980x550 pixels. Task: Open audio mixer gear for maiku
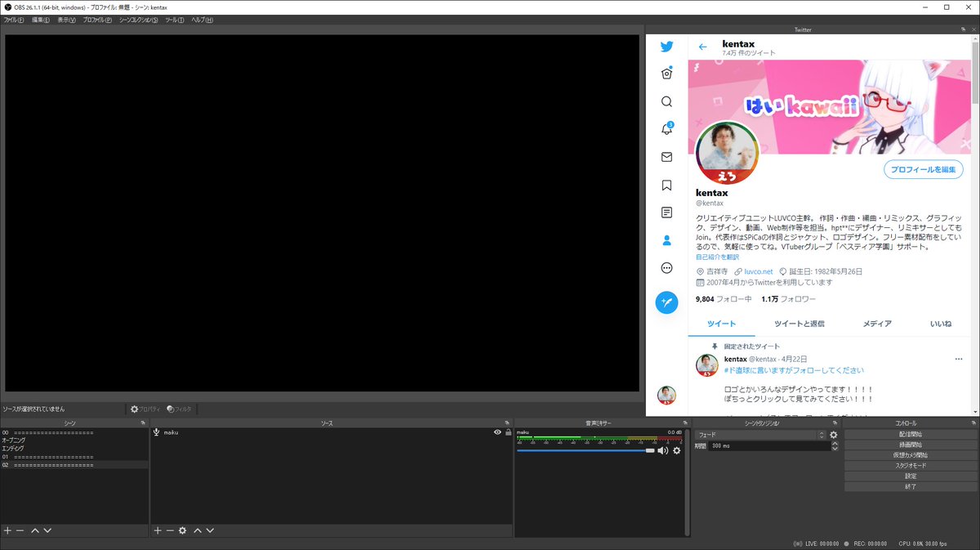pyautogui.click(x=676, y=450)
